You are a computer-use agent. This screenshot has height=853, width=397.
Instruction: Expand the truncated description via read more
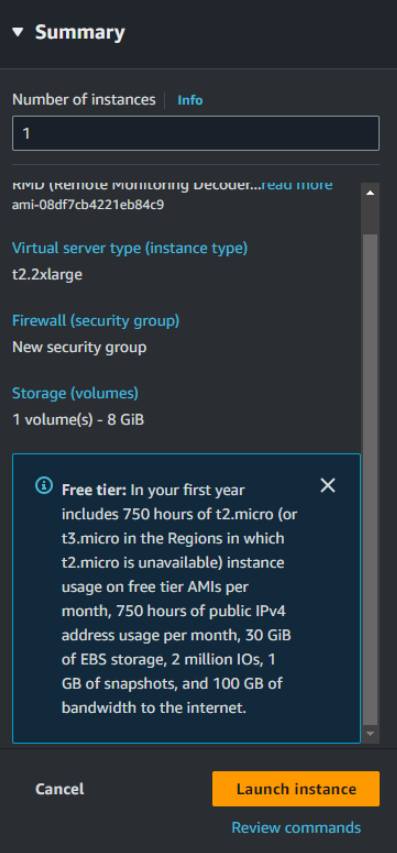pyautogui.click(x=297, y=186)
